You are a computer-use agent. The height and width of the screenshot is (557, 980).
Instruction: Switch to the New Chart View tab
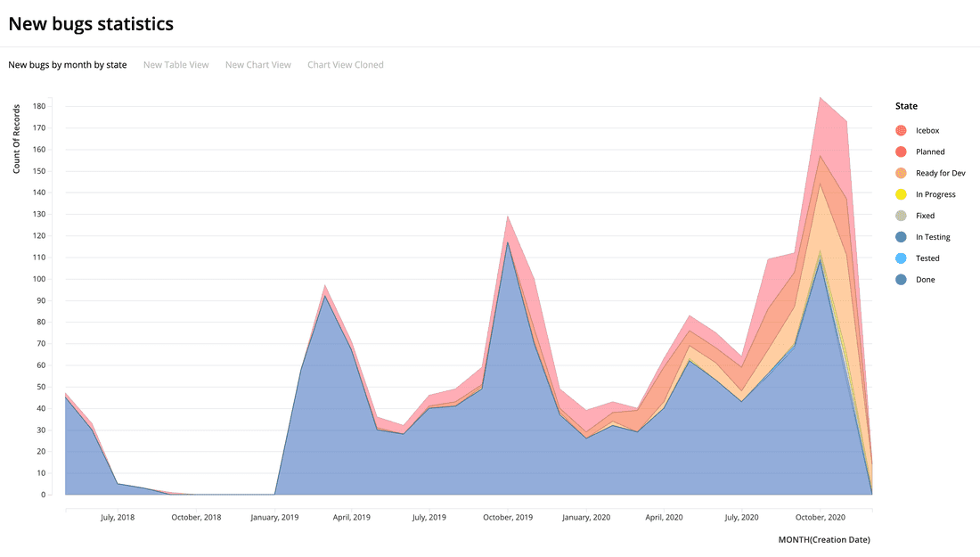point(258,65)
